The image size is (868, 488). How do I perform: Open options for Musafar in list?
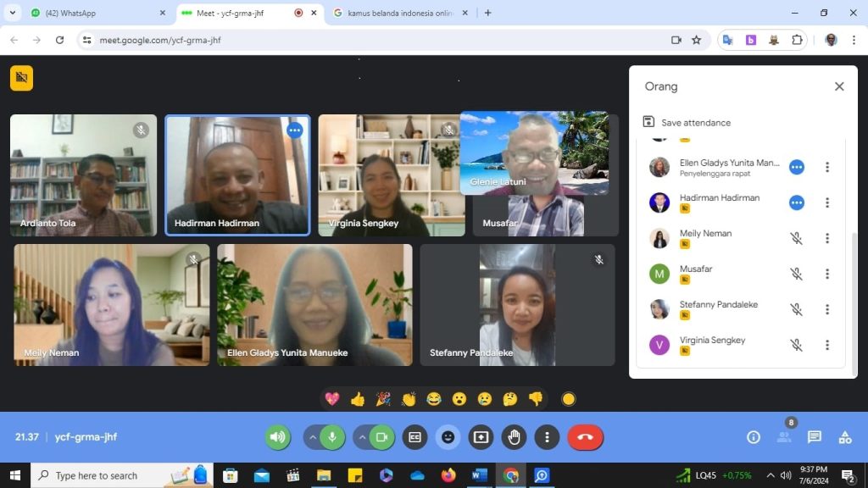[x=827, y=274]
